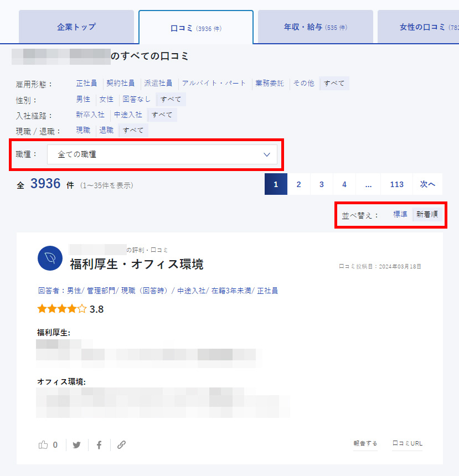The width and height of the screenshot is (459, 476).
Task: Click 次へ to go to next page
Action: (x=427, y=184)
